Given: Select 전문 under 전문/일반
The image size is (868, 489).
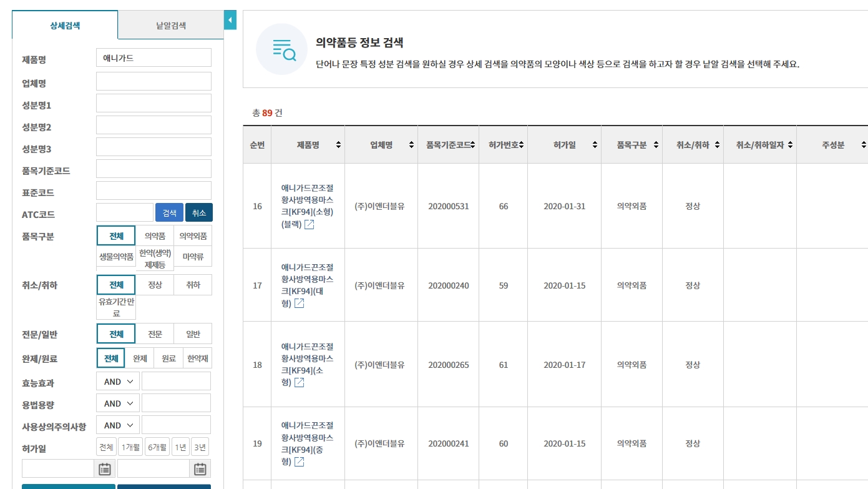Looking at the screenshot, I should 155,334.
